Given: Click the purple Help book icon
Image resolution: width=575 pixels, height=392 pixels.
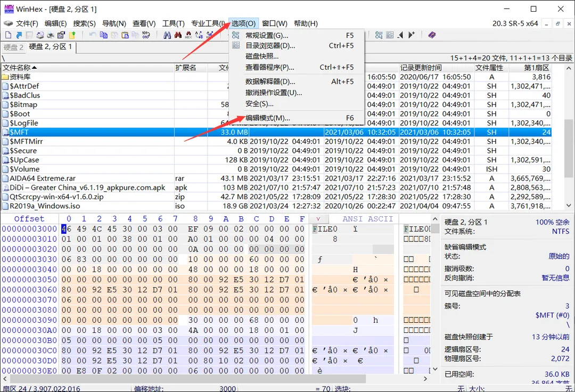Looking at the screenshot, I should tap(432, 35).
